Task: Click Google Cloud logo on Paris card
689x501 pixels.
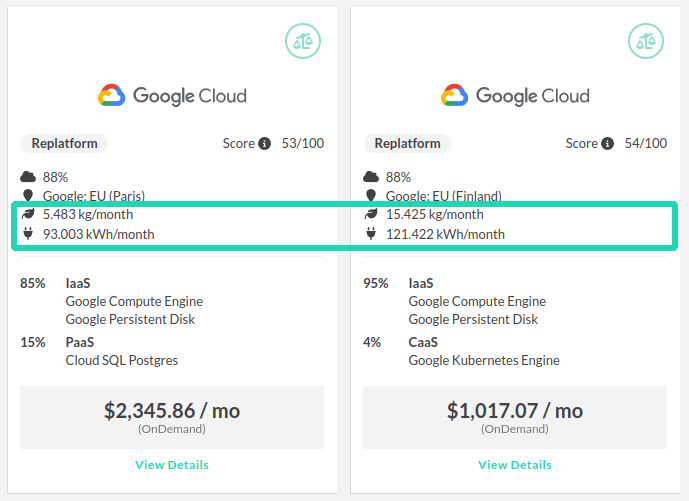Action: (x=172, y=95)
